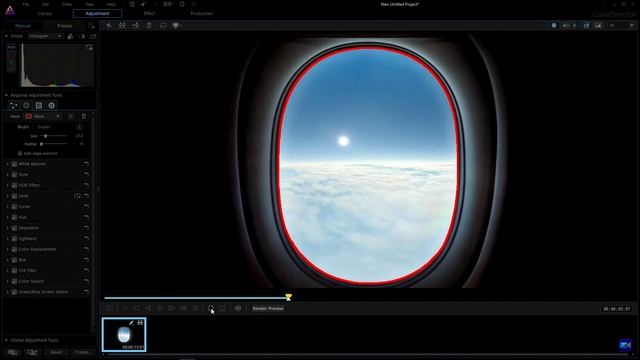Reset the Level adjustment

[x=86, y=196]
